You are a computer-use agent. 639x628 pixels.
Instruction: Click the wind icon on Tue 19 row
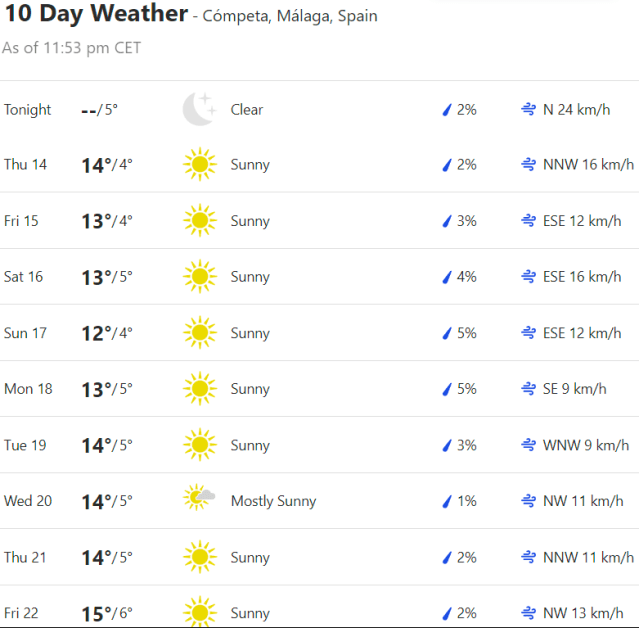(x=527, y=445)
